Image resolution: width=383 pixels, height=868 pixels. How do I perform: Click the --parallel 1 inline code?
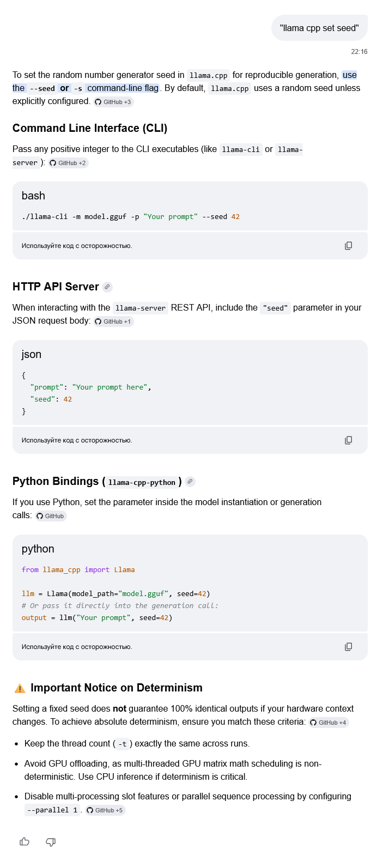tap(52, 810)
